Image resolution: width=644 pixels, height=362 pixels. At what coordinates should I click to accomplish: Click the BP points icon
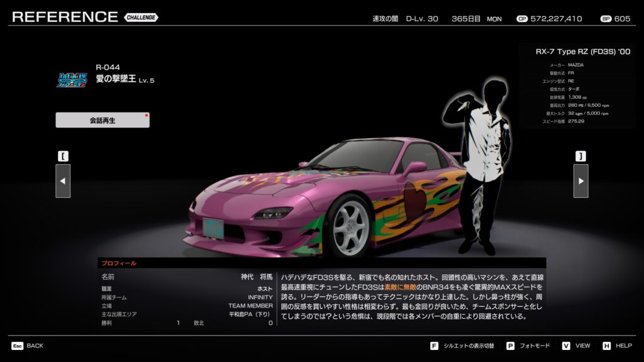tap(606, 19)
